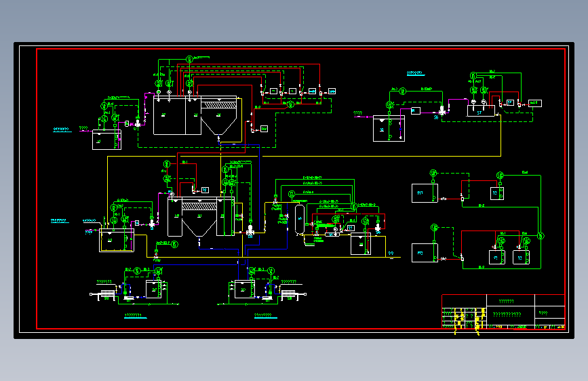Click the cyan underlined title above the ST diagram
Viewport: 588px width, 381px height.
point(416,73)
